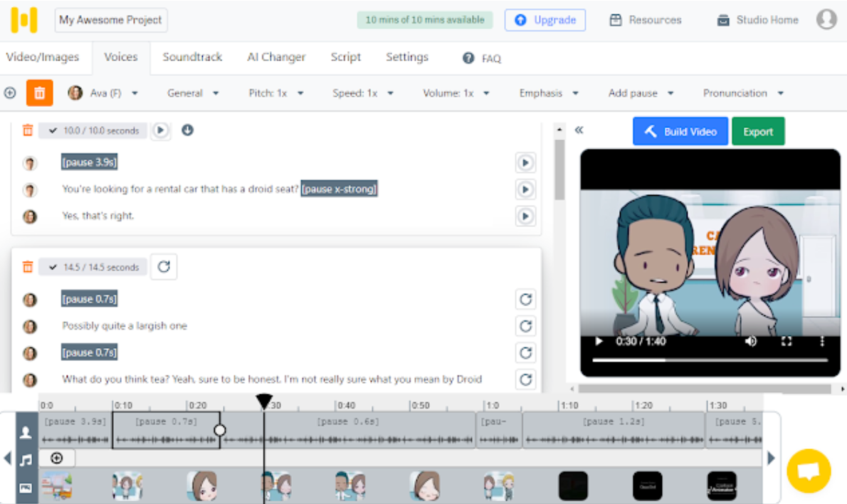
Task: Open the Ava (F) voice dropdown
Action: (103, 93)
